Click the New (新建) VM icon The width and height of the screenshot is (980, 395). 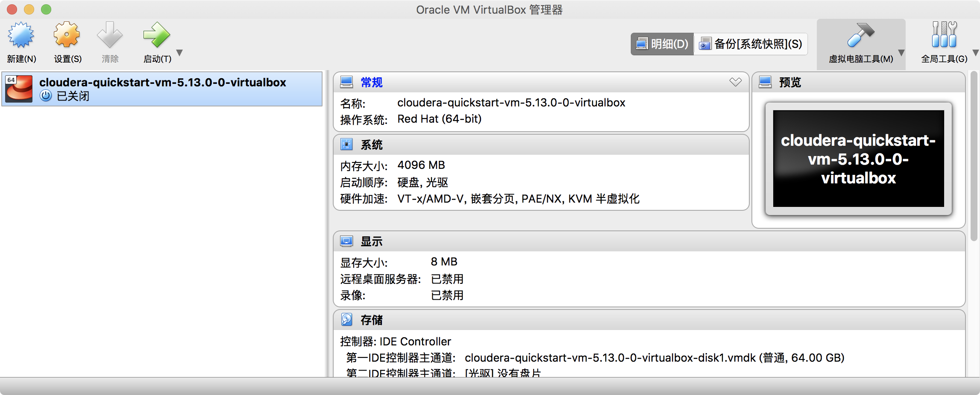point(21,35)
